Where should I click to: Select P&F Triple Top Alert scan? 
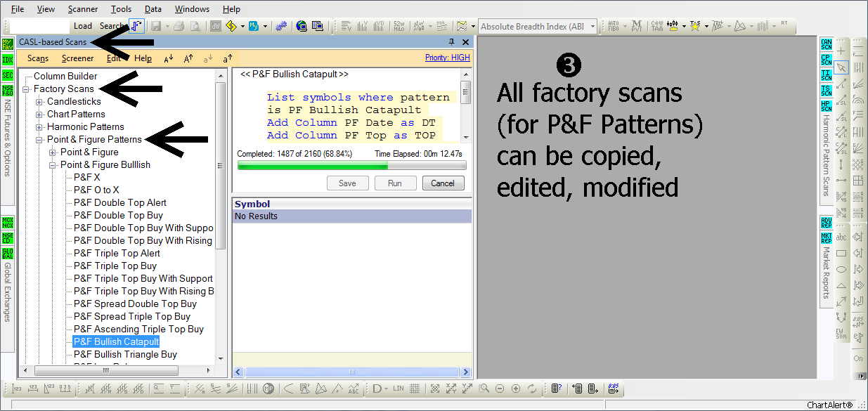(117, 254)
